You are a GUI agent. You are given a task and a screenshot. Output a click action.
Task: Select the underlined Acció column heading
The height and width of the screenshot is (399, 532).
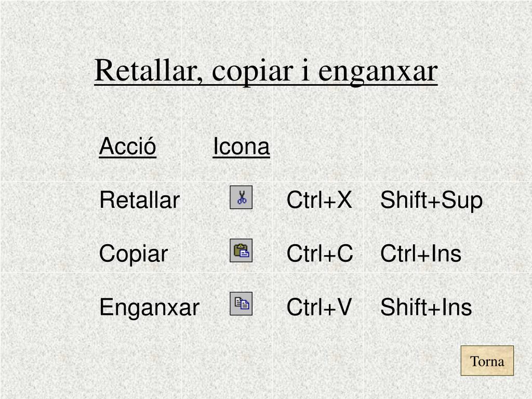(x=128, y=146)
